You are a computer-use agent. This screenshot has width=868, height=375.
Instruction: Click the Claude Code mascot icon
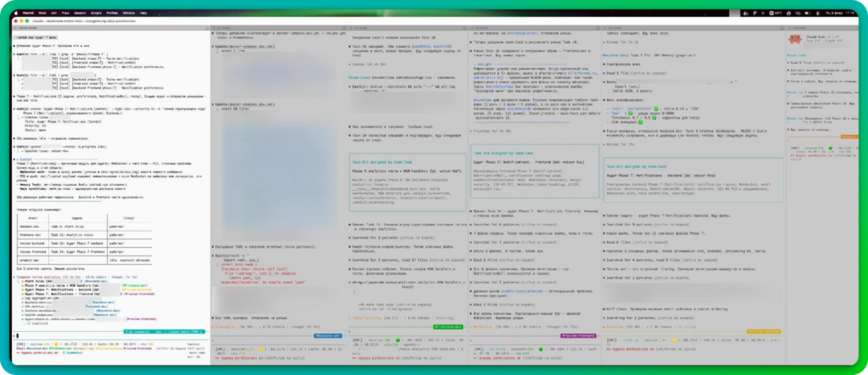(797, 39)
